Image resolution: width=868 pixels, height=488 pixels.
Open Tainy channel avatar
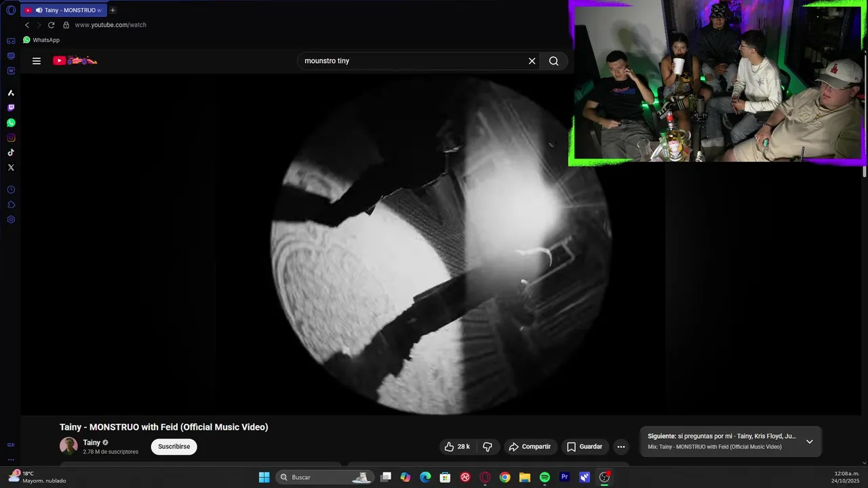[68, 446]
